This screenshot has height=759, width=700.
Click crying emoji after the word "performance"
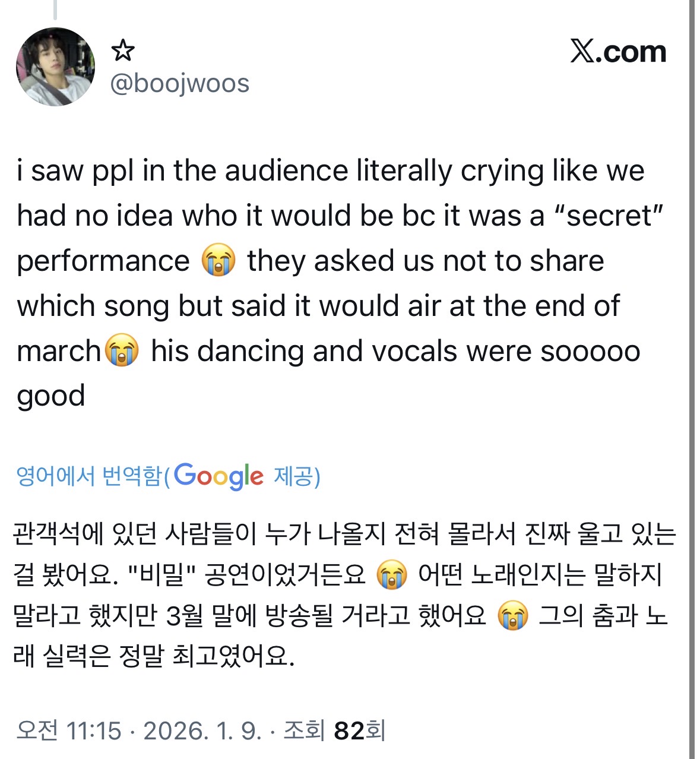click(x=218, y=261)
